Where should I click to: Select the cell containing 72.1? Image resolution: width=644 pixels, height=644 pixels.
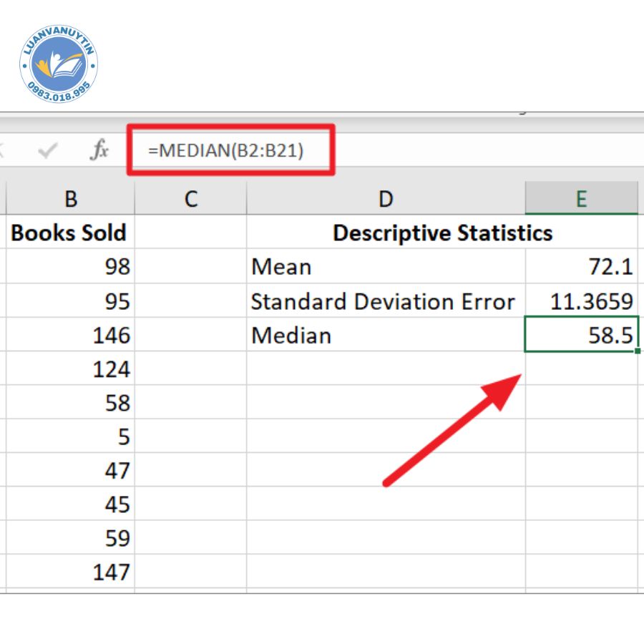click(581, 267)
